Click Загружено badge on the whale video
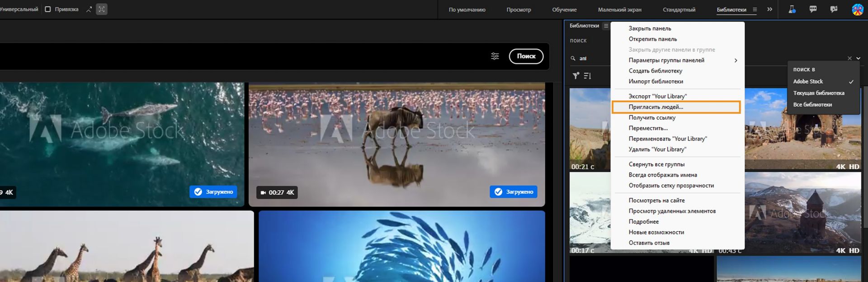868x282 pixels. (x=213, y=192)
